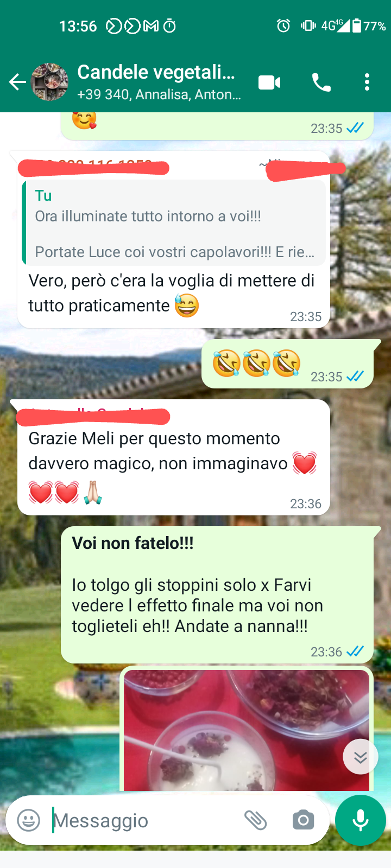Open the emoji picker in message bar

coord(29,820)
